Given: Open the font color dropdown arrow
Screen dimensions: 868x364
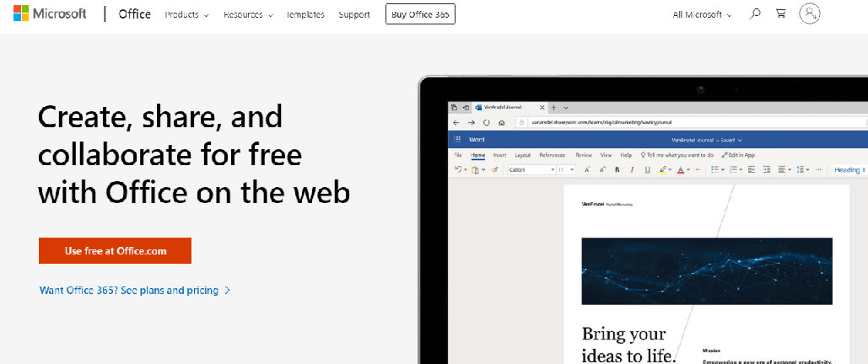Looking at the screenshot, I should (x=688, y=170).
